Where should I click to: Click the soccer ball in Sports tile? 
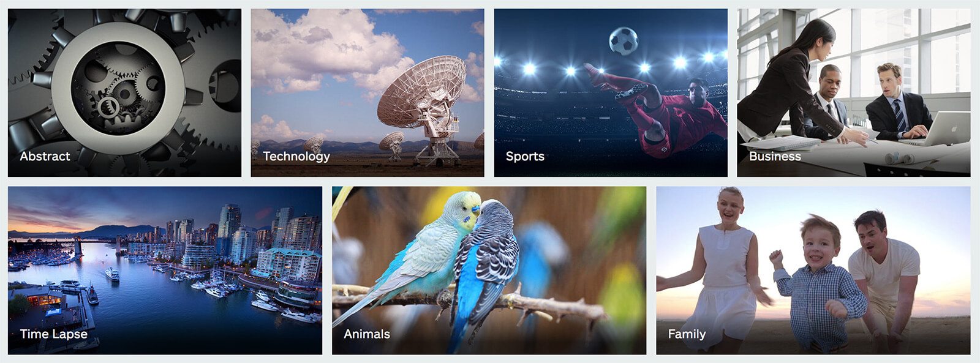click(x=624, y=41)
